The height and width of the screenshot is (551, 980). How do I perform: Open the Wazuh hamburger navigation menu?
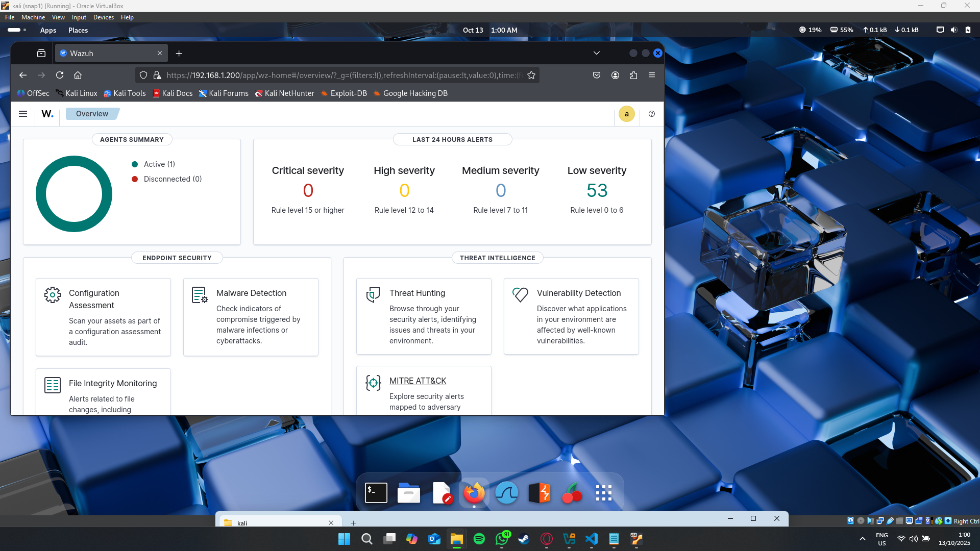(23, 114)
